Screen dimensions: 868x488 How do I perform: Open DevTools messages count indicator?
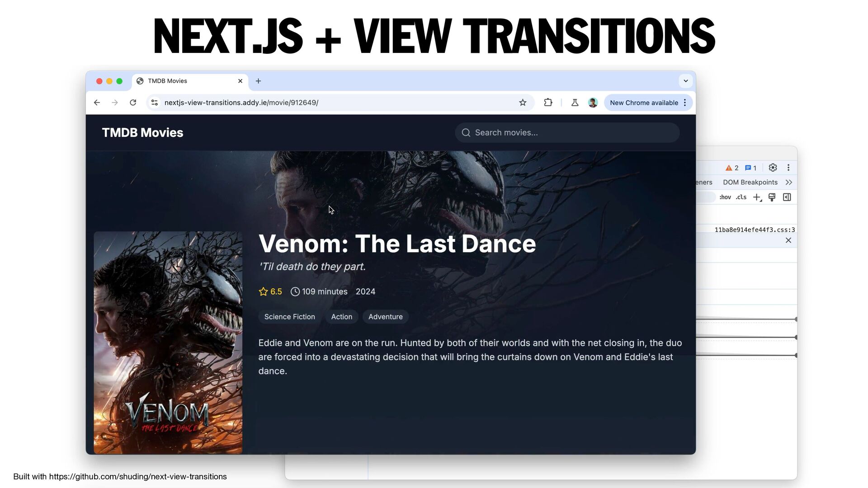(x=750, y=168)
